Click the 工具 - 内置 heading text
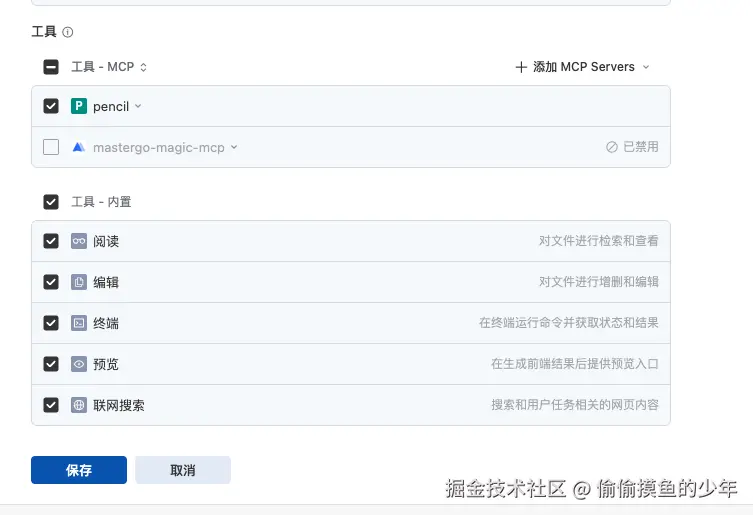Screen dimensions: 753x515 coord(101,202)
